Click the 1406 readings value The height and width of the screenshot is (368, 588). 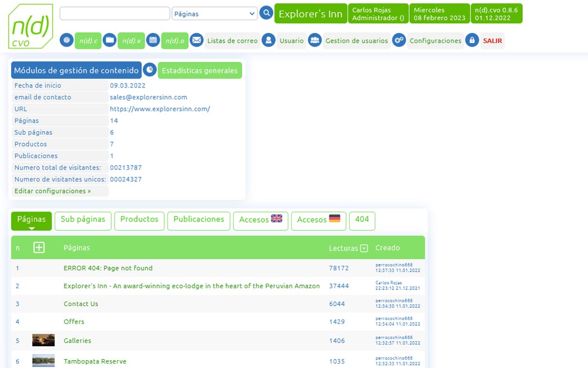point(337,341)
